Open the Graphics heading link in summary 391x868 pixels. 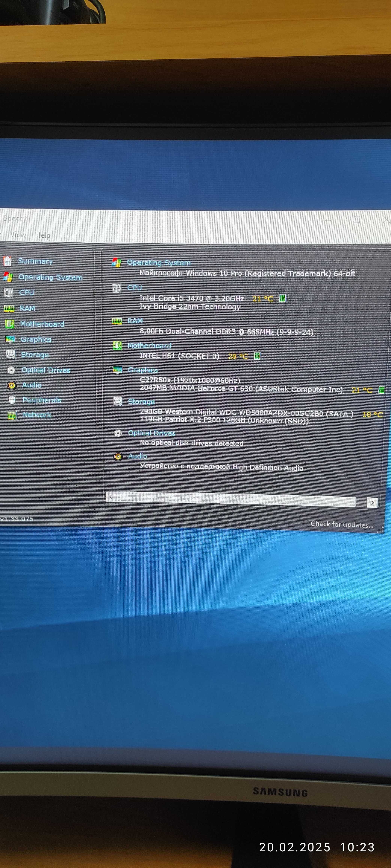[143, 370]
